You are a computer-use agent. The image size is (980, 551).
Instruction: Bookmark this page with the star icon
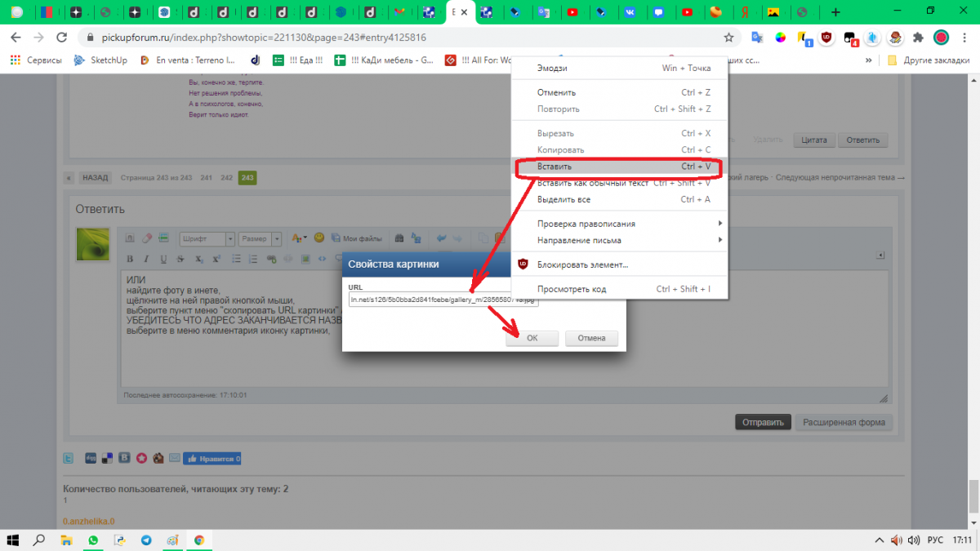[728, 38]
